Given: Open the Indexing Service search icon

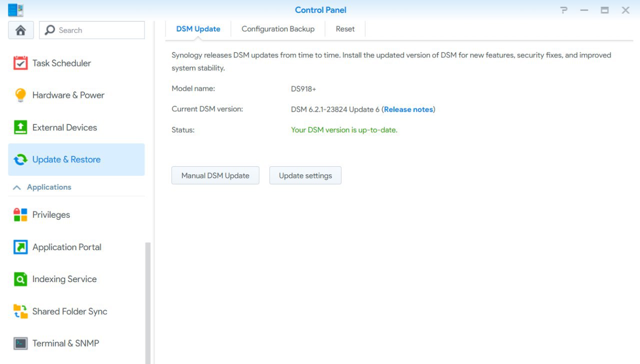Looking at the screenshot, I should point(20,279).
